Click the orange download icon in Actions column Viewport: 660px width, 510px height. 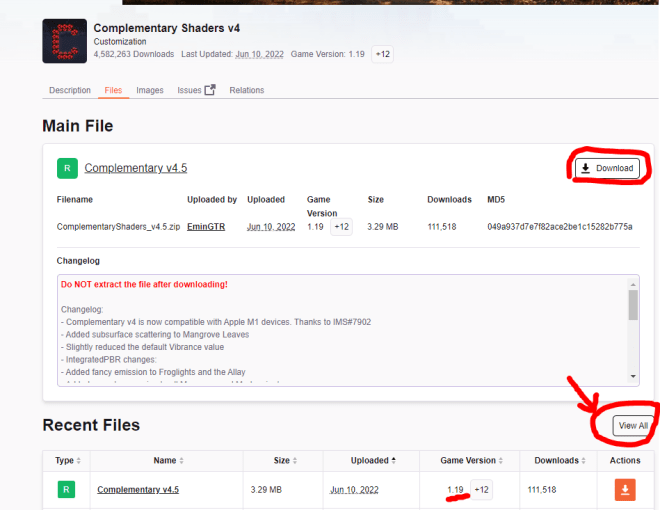pyautogui.click(x=625, y=490)
